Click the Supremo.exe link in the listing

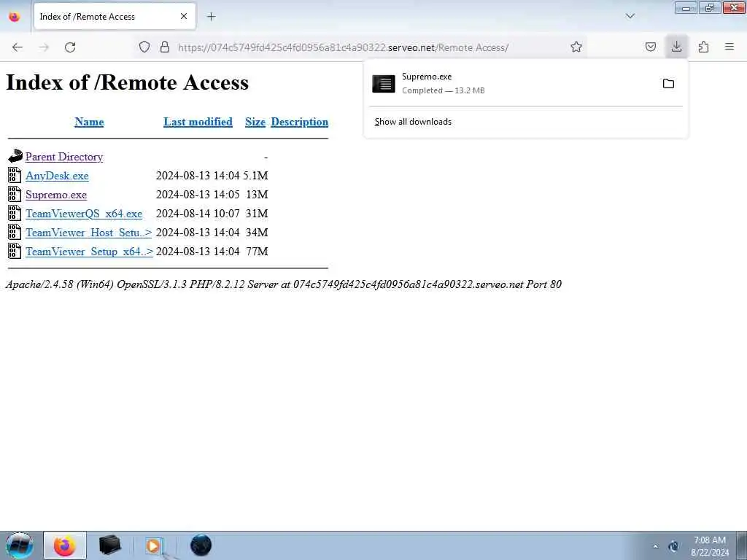pos(56,195)
